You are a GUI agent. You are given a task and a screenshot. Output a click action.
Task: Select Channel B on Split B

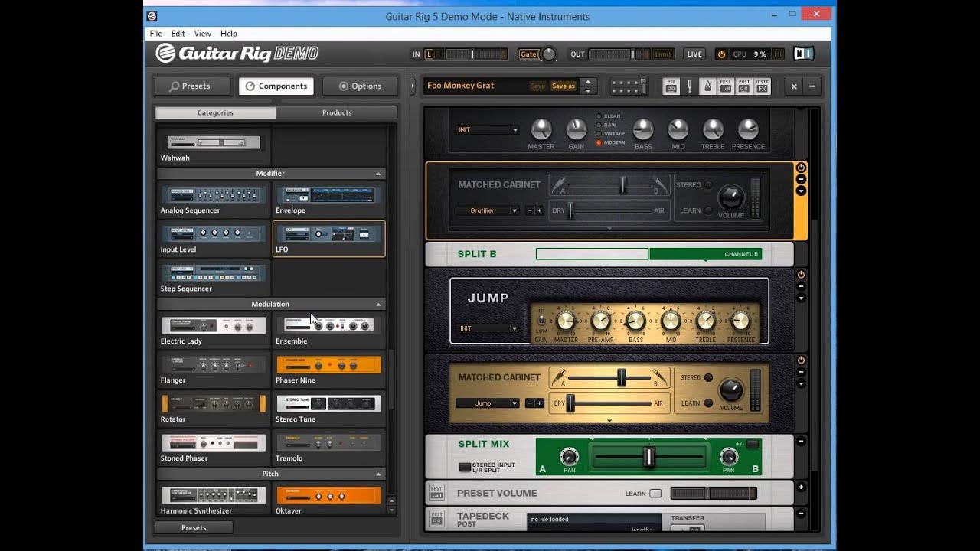click(706, 254)
